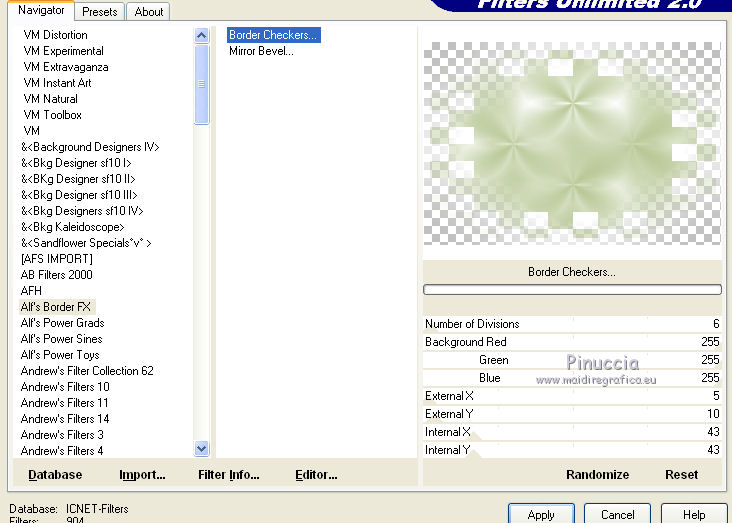732x523 pixels.
Task: Select AB Filters 2000 category
Action: [56, 275]
